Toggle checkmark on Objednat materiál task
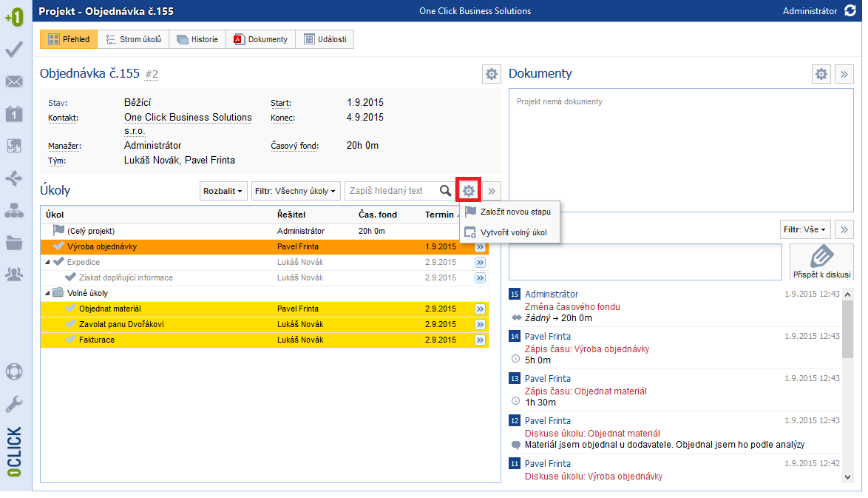The height and width of the screenshot is (498, 868). [71, 309]
